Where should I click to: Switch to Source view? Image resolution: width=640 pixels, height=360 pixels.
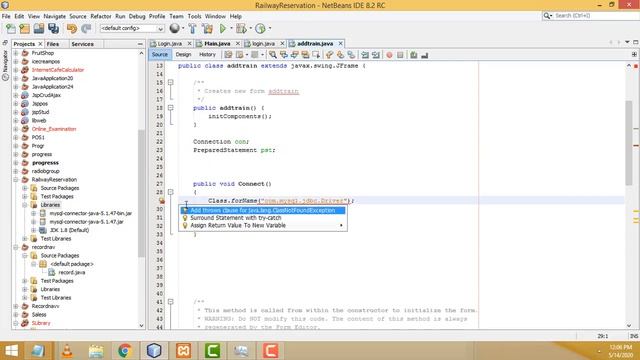[x=160, y=55]
